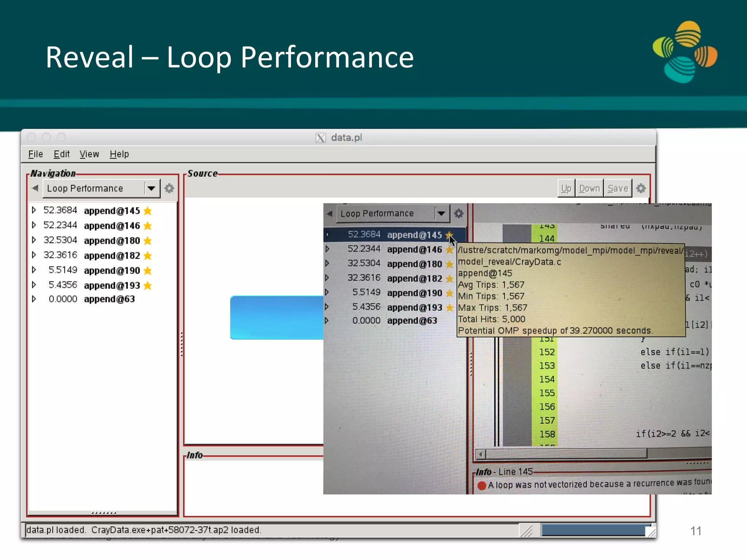This screenshot has width=747, height=560.
Task: Click the Down button in Source panel
Action: point(589,188)
